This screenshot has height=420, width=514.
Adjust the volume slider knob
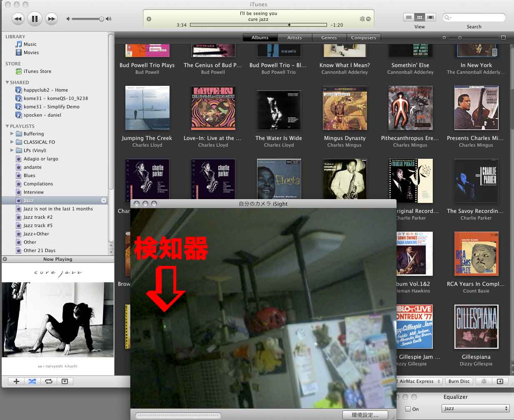coord(101,19)
